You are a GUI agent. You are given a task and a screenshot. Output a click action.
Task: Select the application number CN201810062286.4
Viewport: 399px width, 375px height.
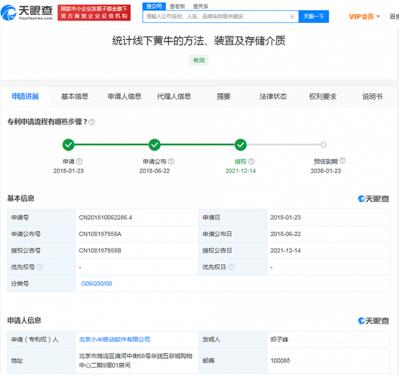[105, 217]
